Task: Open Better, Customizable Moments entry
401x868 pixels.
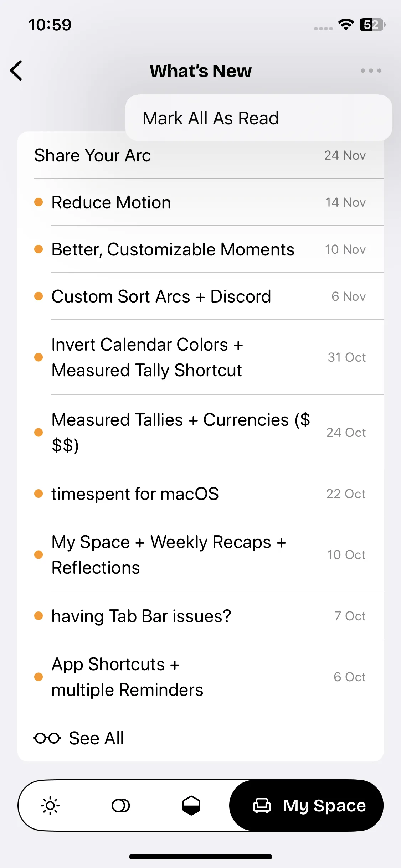Action: (x=173, y=249)
